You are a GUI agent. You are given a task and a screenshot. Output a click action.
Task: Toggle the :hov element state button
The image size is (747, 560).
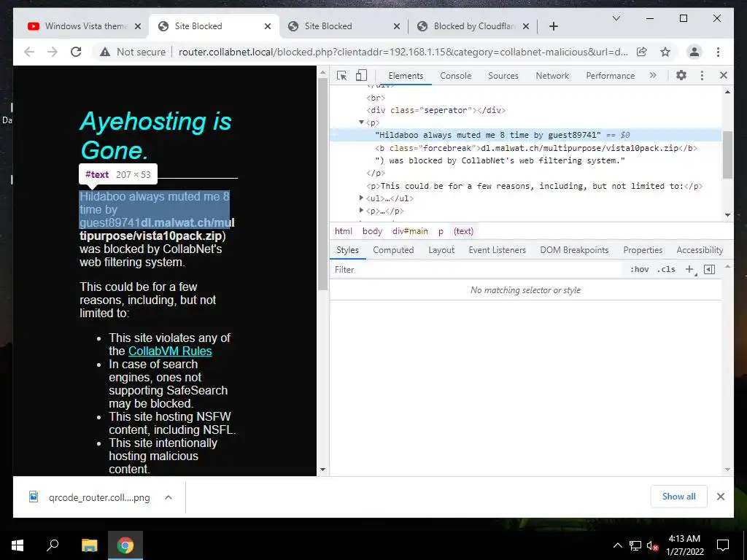click(639, 270)
